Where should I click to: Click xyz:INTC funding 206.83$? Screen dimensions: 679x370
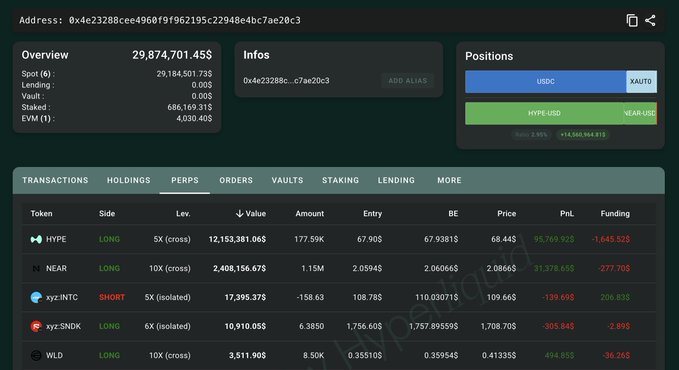(615, 297)
